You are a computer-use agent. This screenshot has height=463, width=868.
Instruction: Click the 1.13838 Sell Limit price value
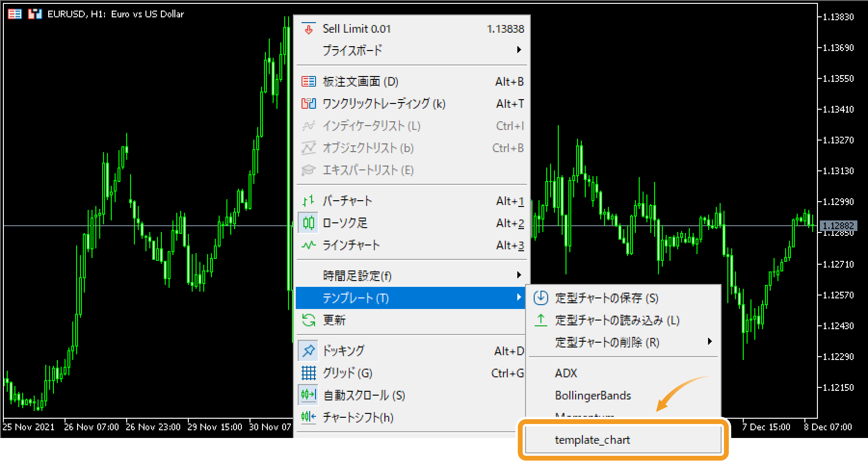pyautogui.click(x=505, y=29)
